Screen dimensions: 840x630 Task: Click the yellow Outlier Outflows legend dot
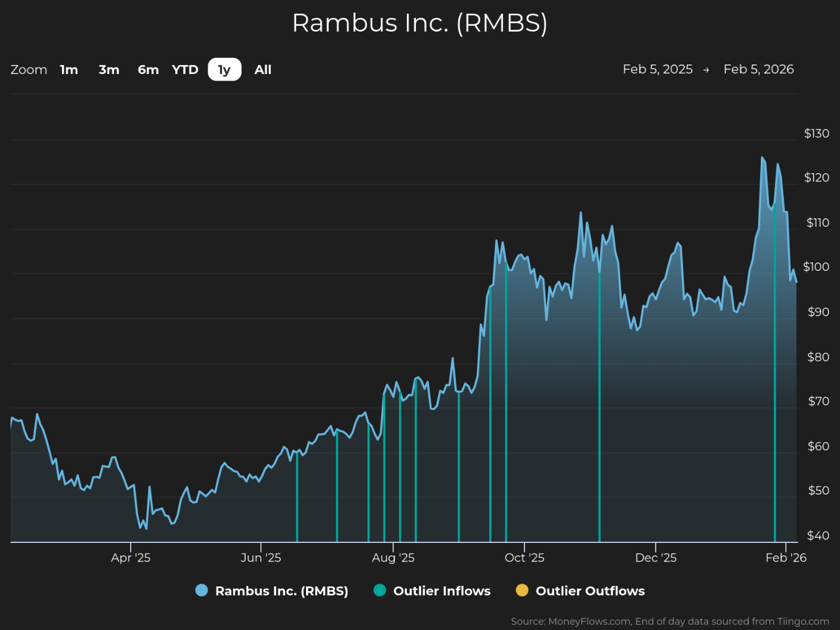point(522,591)
